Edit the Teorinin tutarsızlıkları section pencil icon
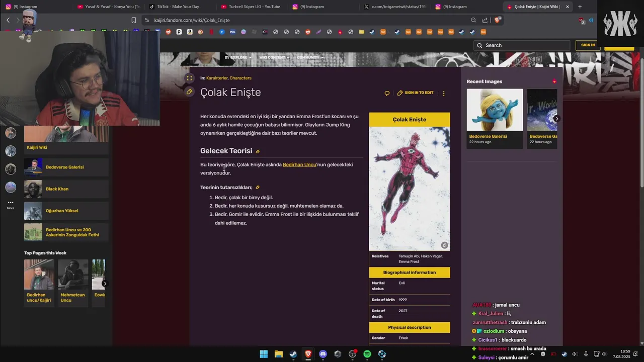The width and height of the screenshot is (644, 362). coord(258,188)
